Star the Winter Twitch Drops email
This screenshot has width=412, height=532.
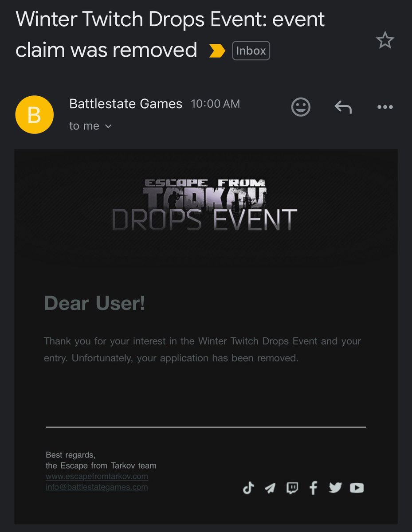click(385, 39)
